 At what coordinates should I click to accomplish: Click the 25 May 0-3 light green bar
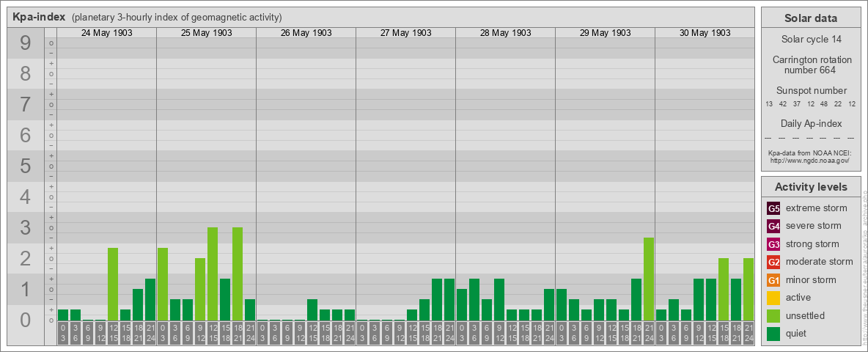163,285
